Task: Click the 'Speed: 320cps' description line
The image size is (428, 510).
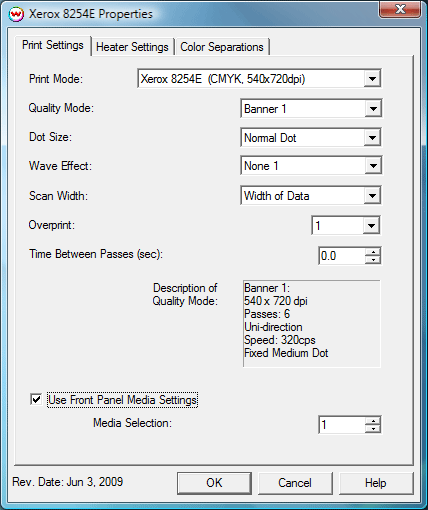Action: [280, 340]
